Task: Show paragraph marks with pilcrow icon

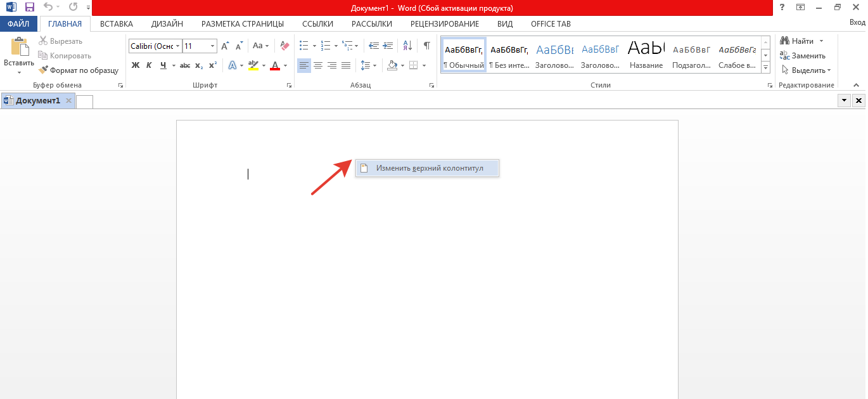Action: [427, 46]
